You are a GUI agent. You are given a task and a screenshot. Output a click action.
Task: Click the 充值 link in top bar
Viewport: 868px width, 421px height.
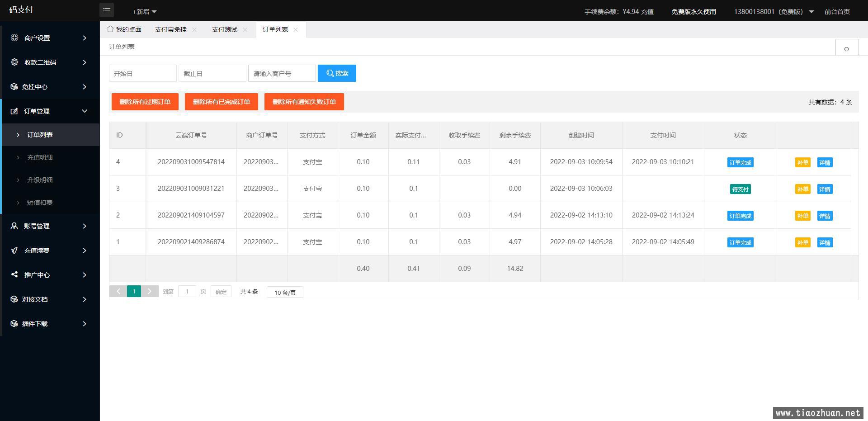(647, 12)
